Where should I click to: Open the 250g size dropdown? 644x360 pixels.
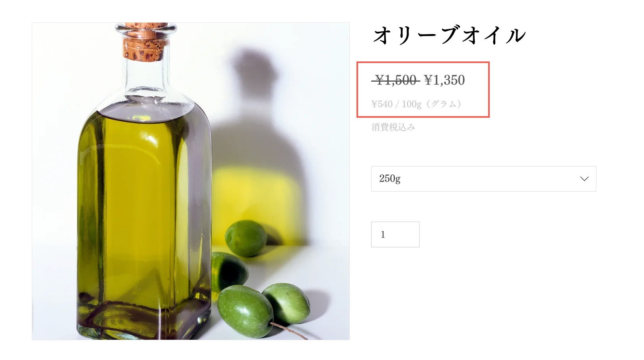pos(483,179)
